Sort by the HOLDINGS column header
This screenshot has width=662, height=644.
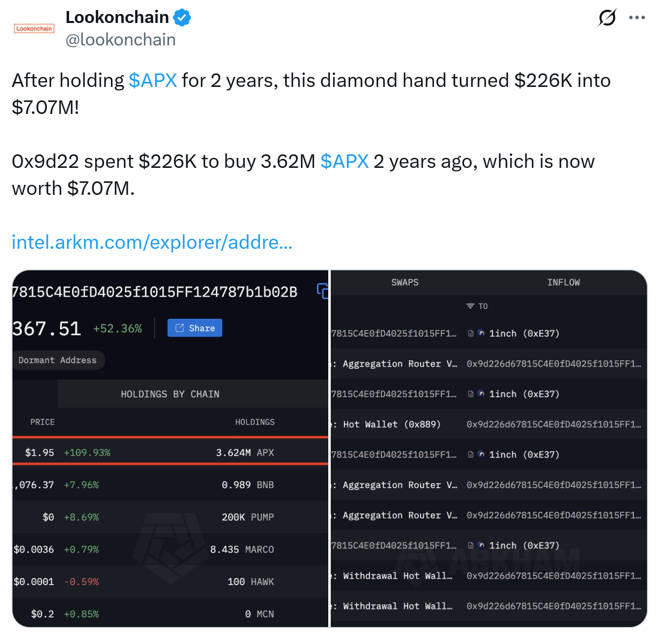(255, 422)
